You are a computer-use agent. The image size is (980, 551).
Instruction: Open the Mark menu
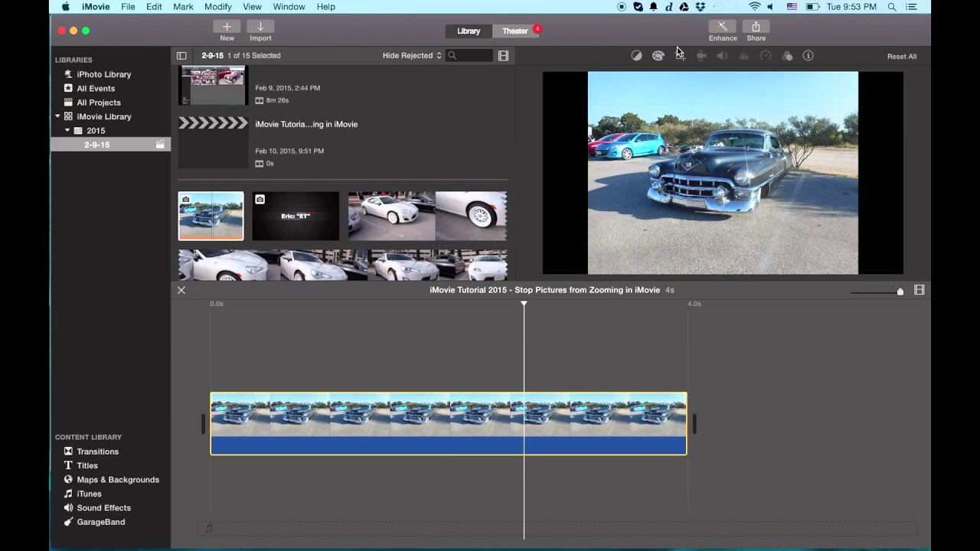pos(183,7)
